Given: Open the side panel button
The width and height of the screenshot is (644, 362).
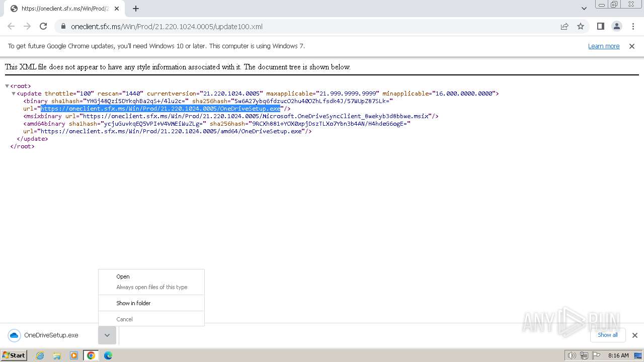Looking at the screenshot, I should point(600,27).
